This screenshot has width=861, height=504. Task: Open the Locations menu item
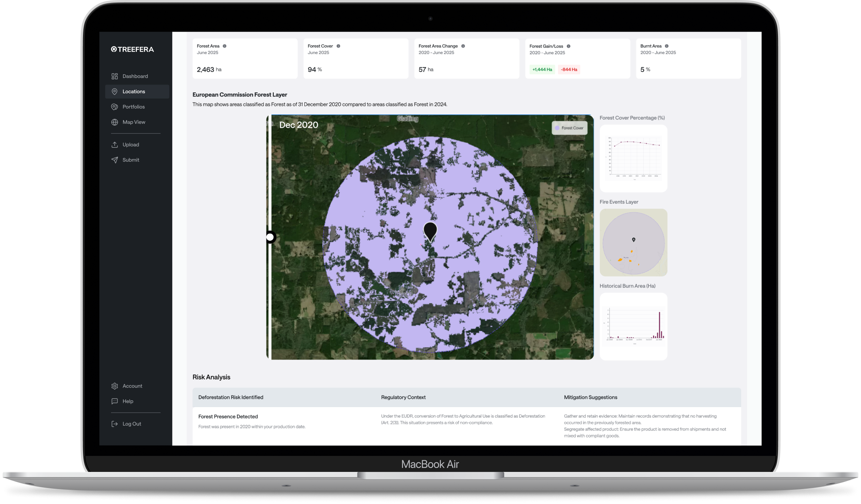pos(134,92)
